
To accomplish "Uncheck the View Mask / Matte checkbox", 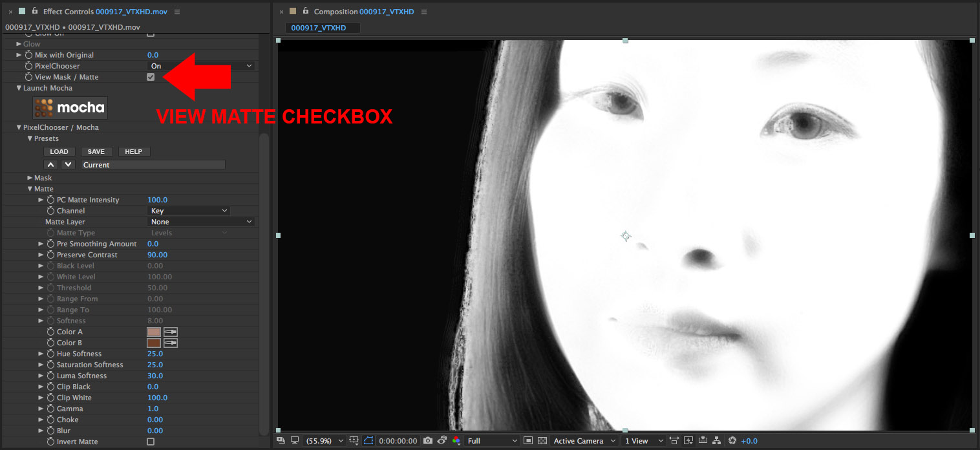I will point(151,77).
